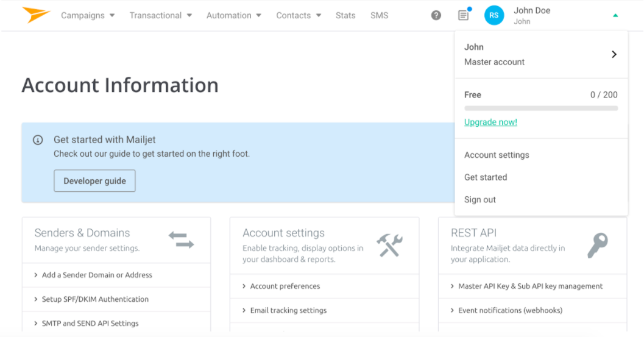
Task: Open the Transactional dropdown menu
Action: click(x=160, y=15)
